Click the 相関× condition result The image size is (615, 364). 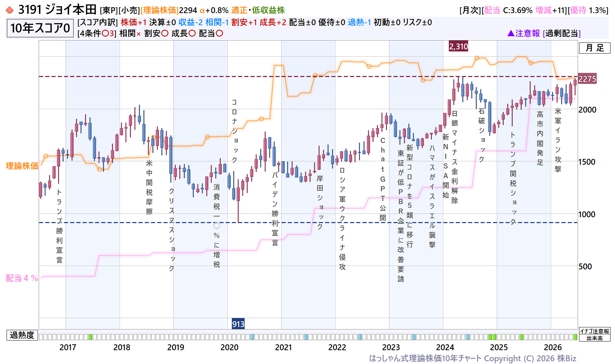(130, 33)
